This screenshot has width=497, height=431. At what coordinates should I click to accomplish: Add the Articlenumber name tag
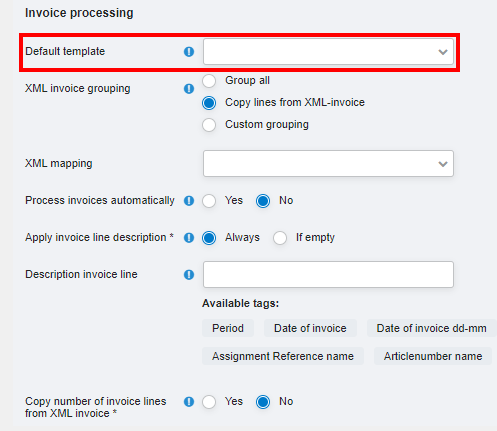(x=433, y=356)
